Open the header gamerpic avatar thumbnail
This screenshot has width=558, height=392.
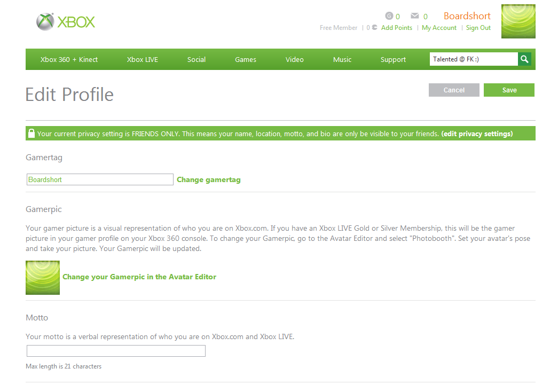tap(518, 21)
